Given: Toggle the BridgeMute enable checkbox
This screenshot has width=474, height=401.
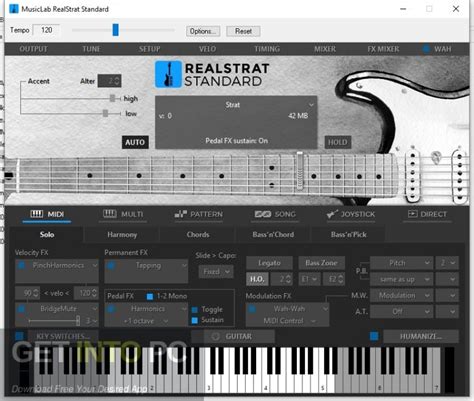Looking at the screenshot, I should click(x=22, y=309).
